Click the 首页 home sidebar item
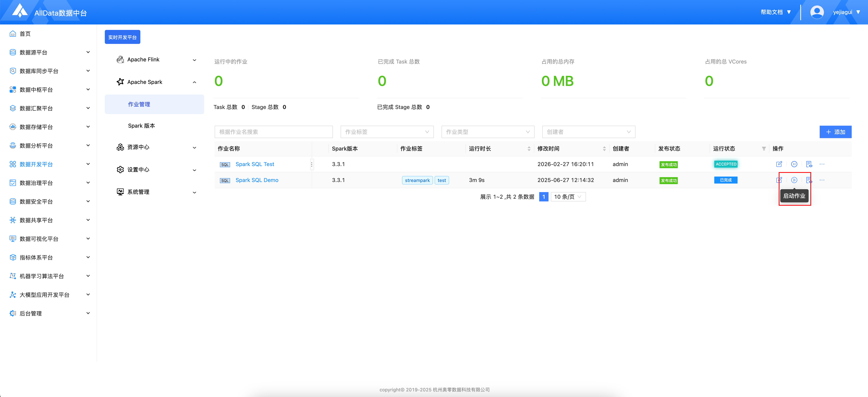This screenshot has height=397, width=868. (25, 34)
